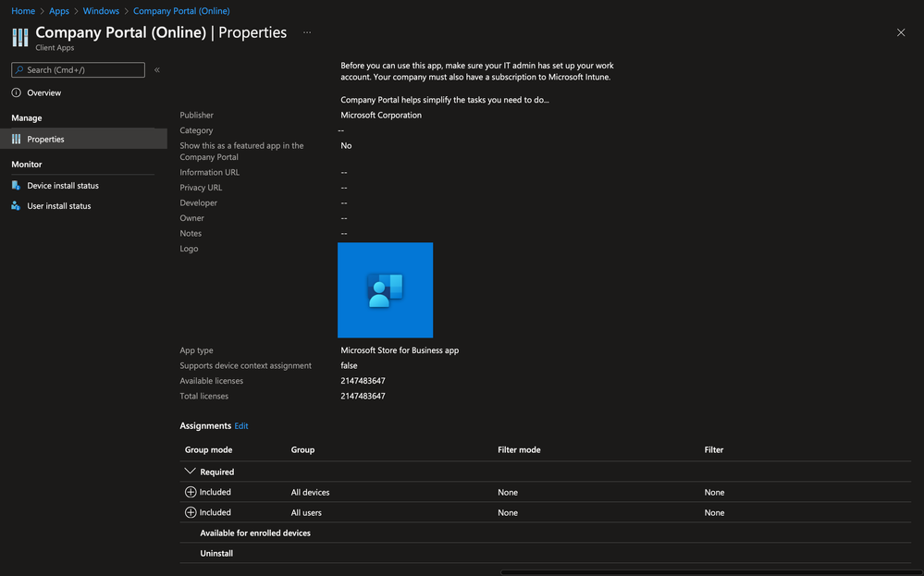Expand the All devices Included row icon

pos(191,492)
